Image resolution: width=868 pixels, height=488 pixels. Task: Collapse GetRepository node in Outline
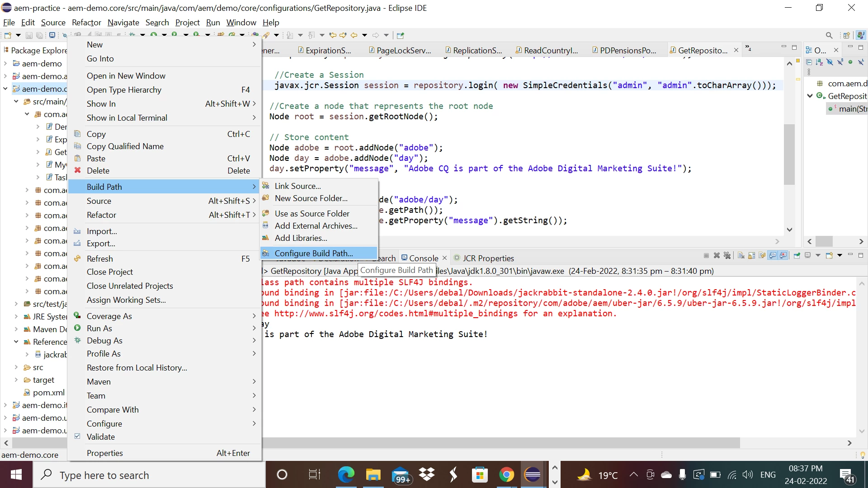810,96
